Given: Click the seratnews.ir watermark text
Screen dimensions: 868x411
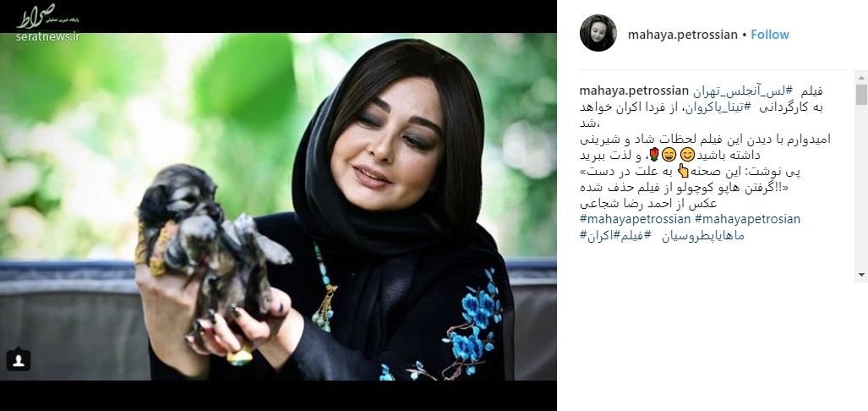Looking at the screenshot, I should (x=47, y=36).
